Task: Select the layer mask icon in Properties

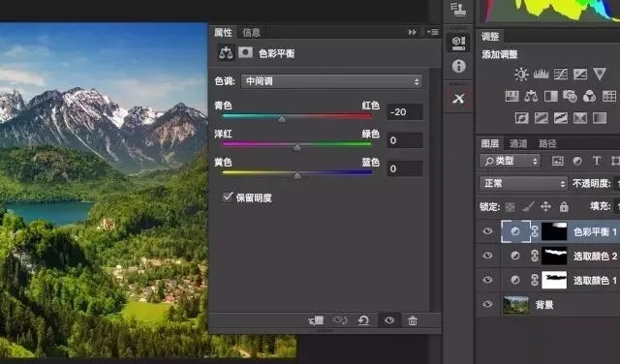Action: click(245, 52)
